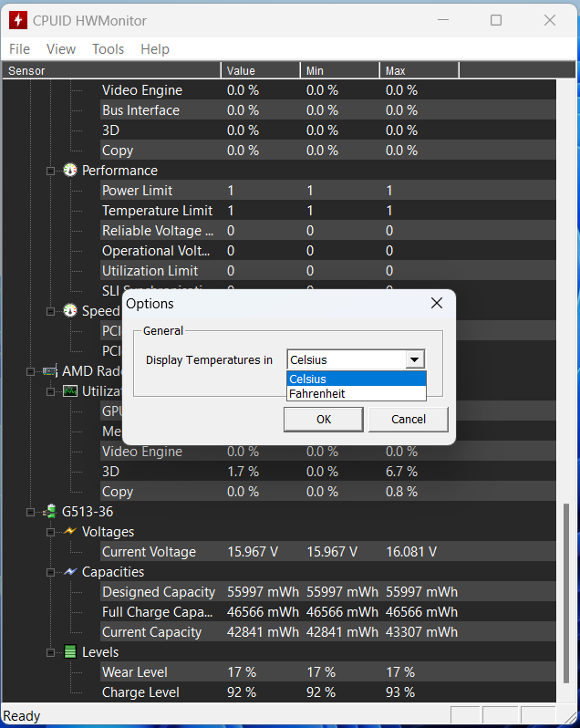Open the temperature unit dropdown arrow

point(414,359)
